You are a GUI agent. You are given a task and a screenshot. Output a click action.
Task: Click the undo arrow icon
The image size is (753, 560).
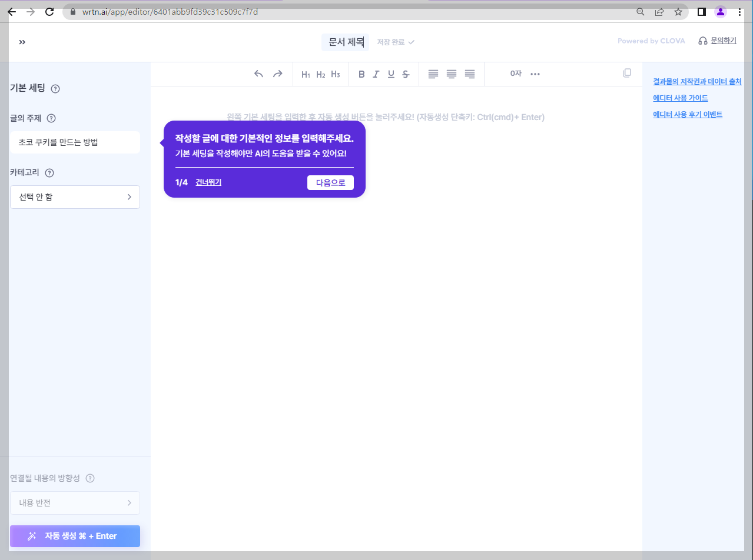258,74
